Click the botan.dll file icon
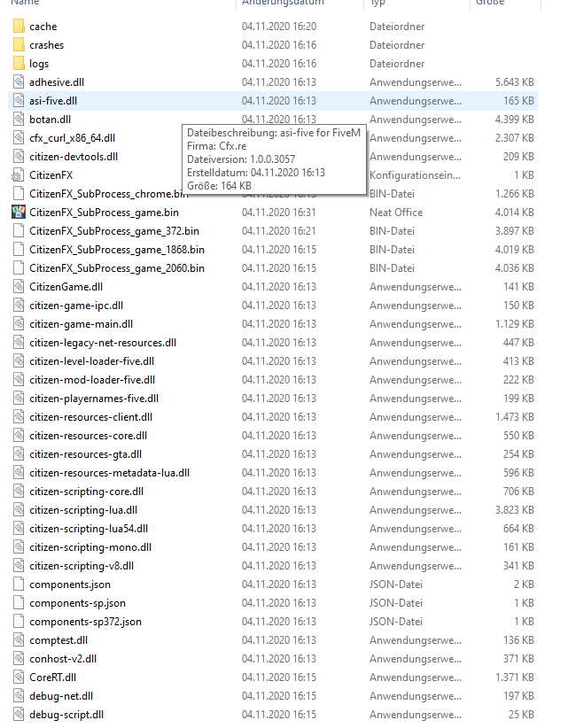Screen dimensions: 583x728 coord(19,120)
